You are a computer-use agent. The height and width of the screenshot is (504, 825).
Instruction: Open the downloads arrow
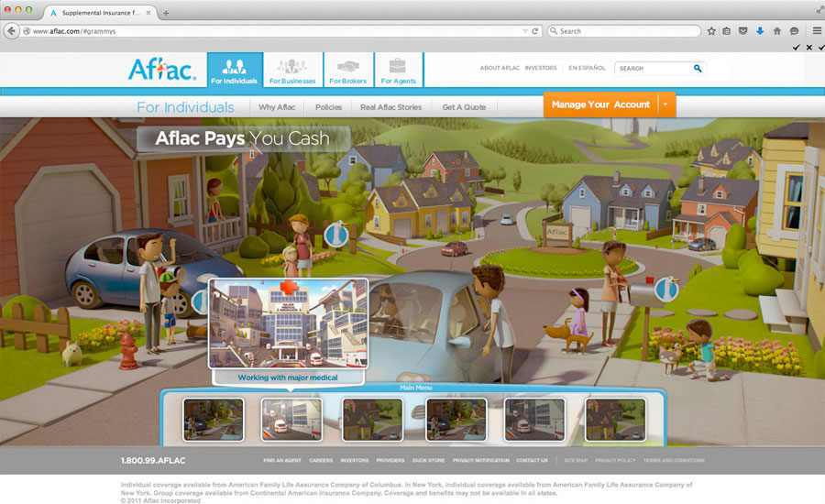coord(760,31)
